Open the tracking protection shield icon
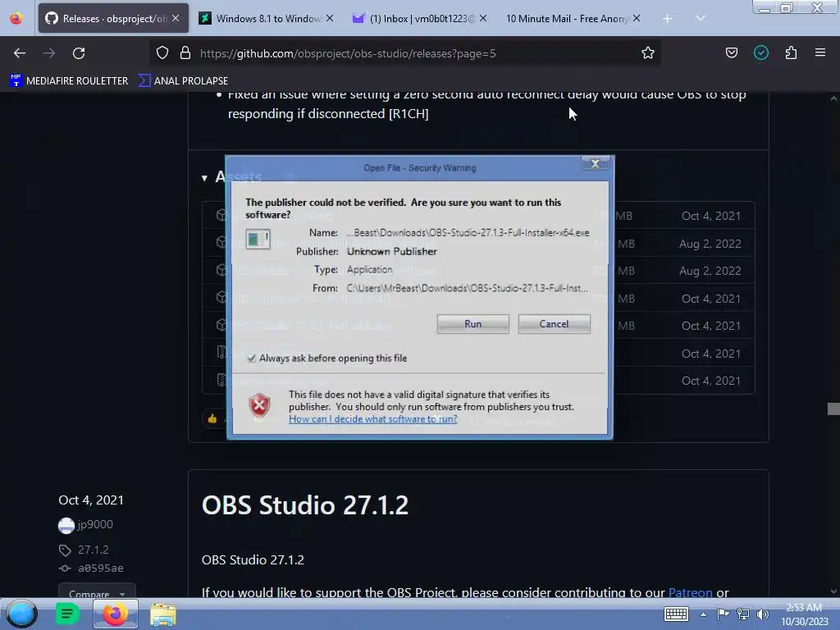840x630 pixels. point(162,53)
